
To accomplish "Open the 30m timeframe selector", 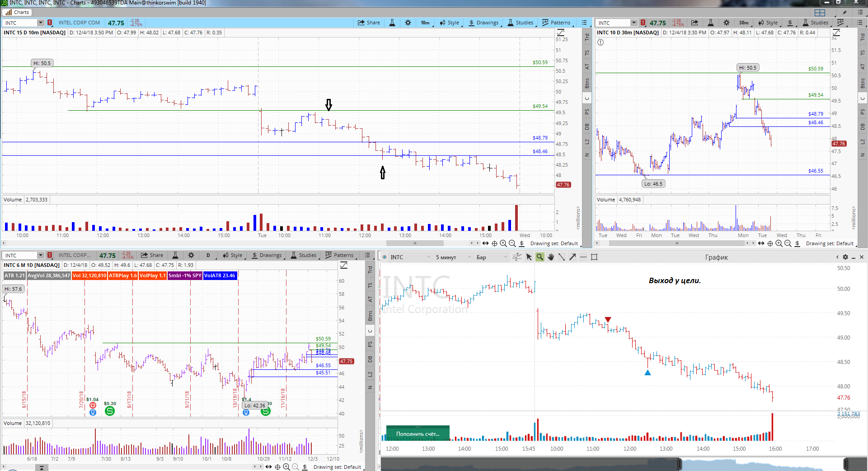I will 744,23.
